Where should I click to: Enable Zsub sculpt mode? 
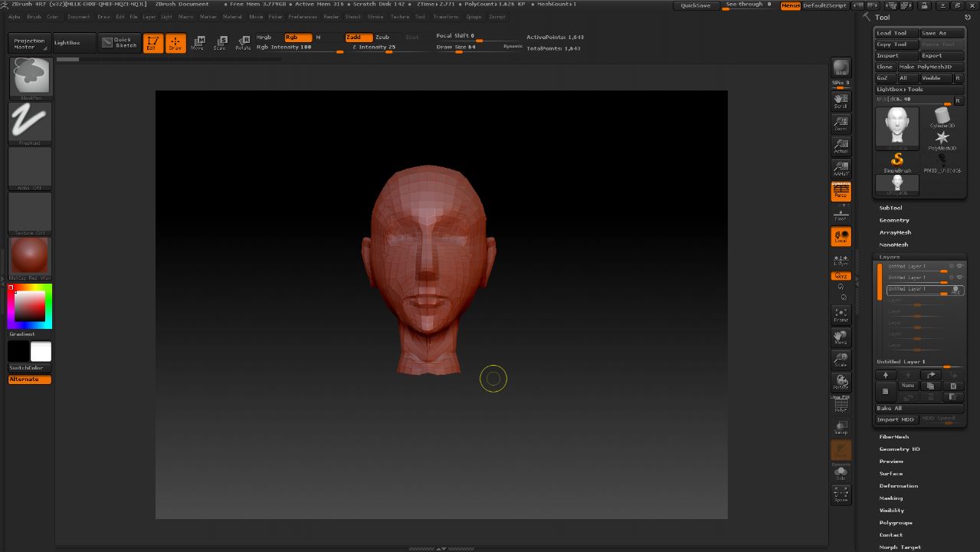pyautogui.click(x=388, y=37)
